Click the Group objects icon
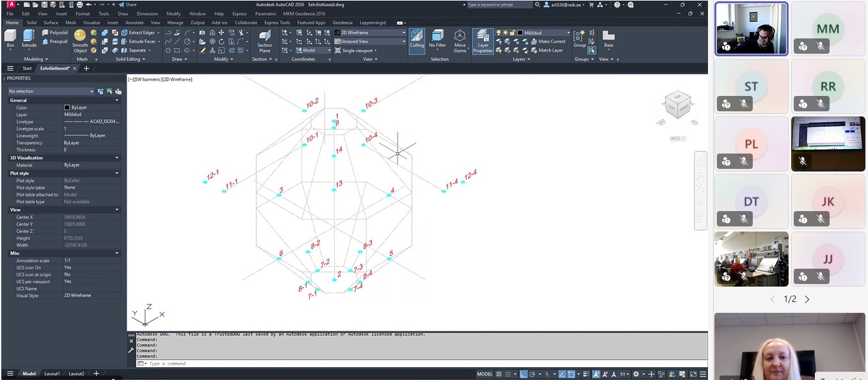Image resolution: width=868 pixels, height=380 pixels. point(579,37)
